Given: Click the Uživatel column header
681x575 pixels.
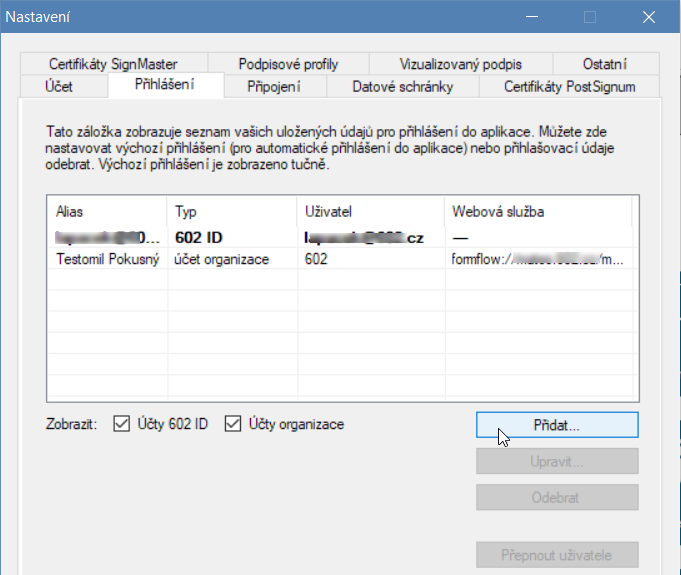Looking at the screenshot, I should tap(370, 212).
